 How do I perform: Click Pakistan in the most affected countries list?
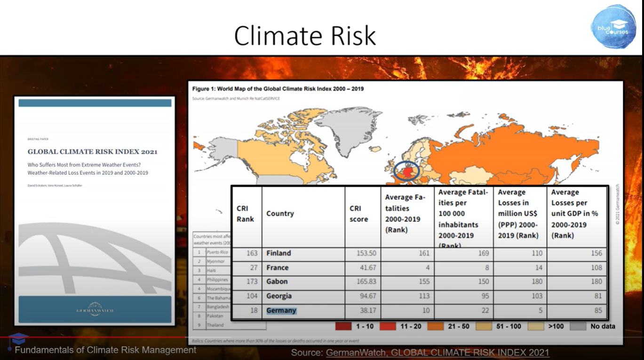pyautogui.click(x=215, y=316)
